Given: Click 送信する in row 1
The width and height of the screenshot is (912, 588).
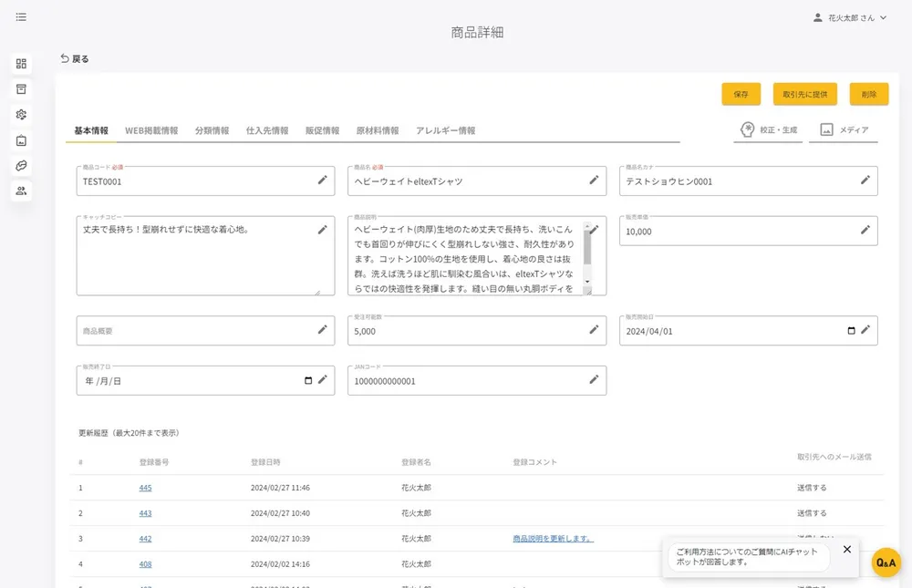Looking at the screenshot, I should 812,488.
